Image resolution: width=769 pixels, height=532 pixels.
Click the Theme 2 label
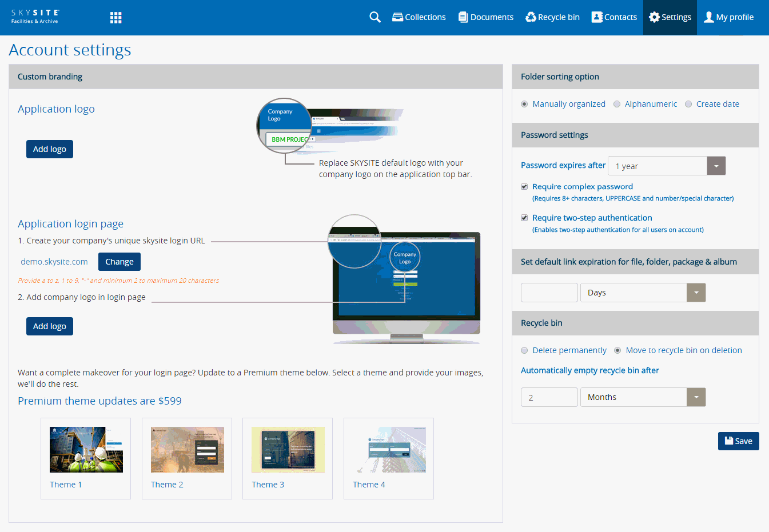coord(167,485)
